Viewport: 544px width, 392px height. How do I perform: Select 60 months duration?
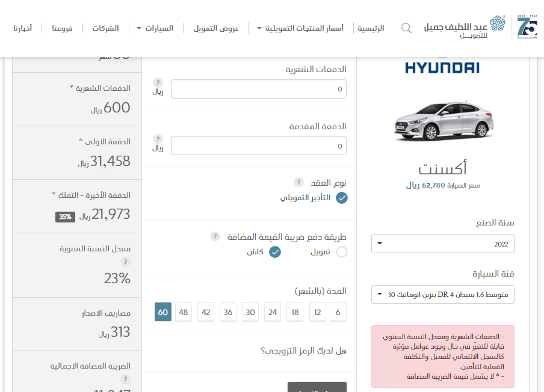pos(163,312)
